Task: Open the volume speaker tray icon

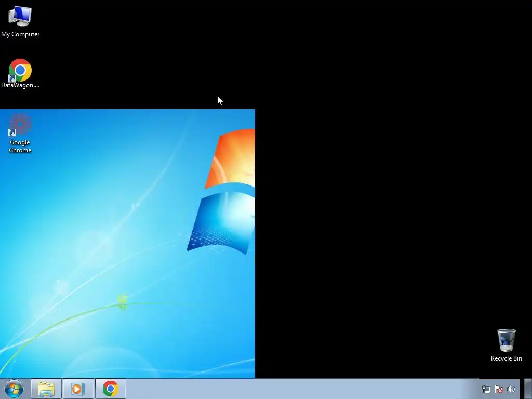Action: (511, 389)
